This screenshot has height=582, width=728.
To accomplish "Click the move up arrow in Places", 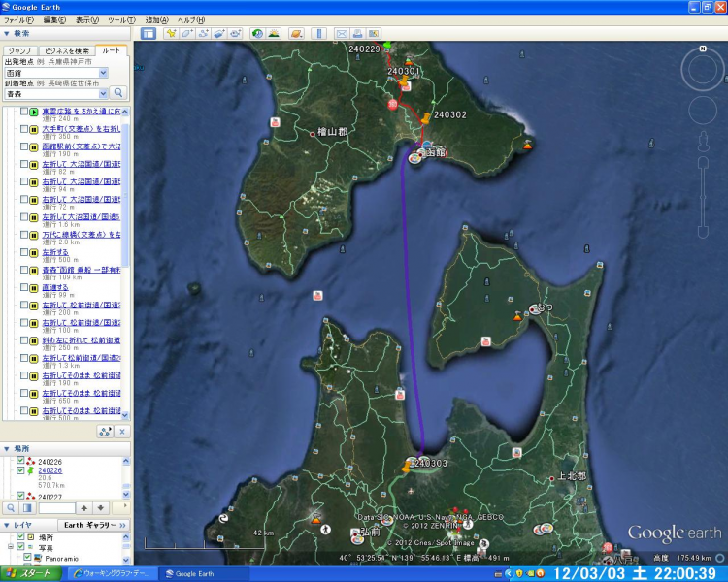I will (84, 508).
